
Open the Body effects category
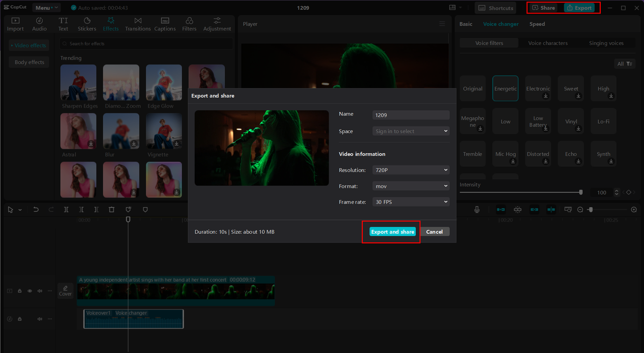(x=29, y=62)
